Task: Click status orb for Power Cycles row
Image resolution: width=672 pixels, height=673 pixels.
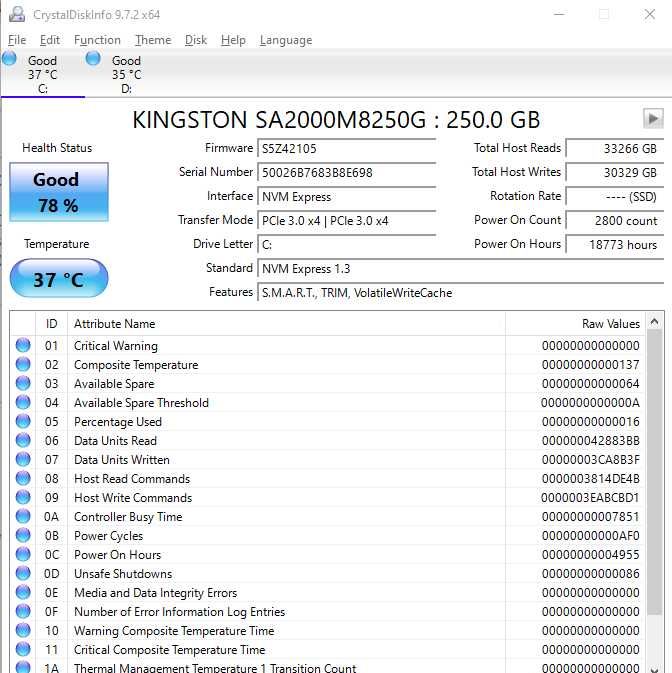Action: pos(23,535)
